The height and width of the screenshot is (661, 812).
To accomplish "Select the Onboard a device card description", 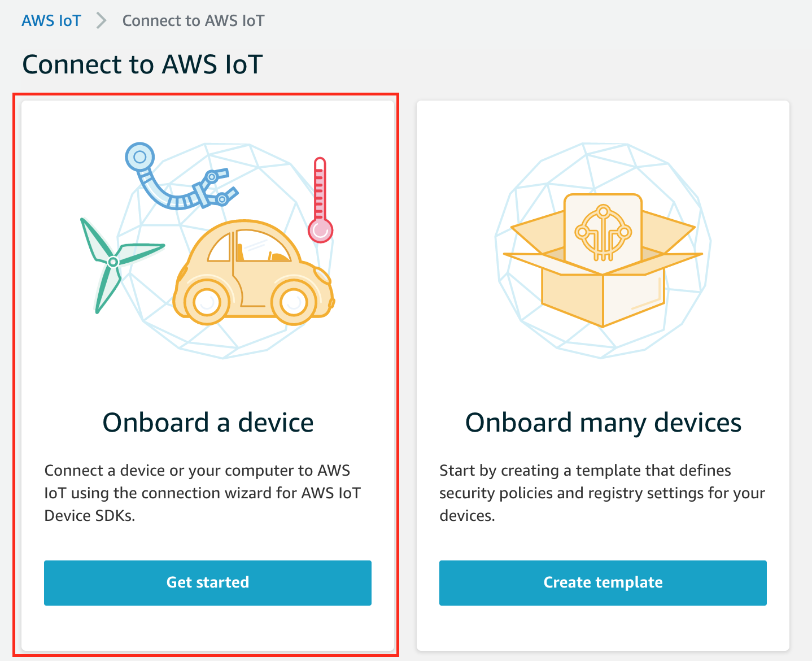I will click(x=203, y=493).
